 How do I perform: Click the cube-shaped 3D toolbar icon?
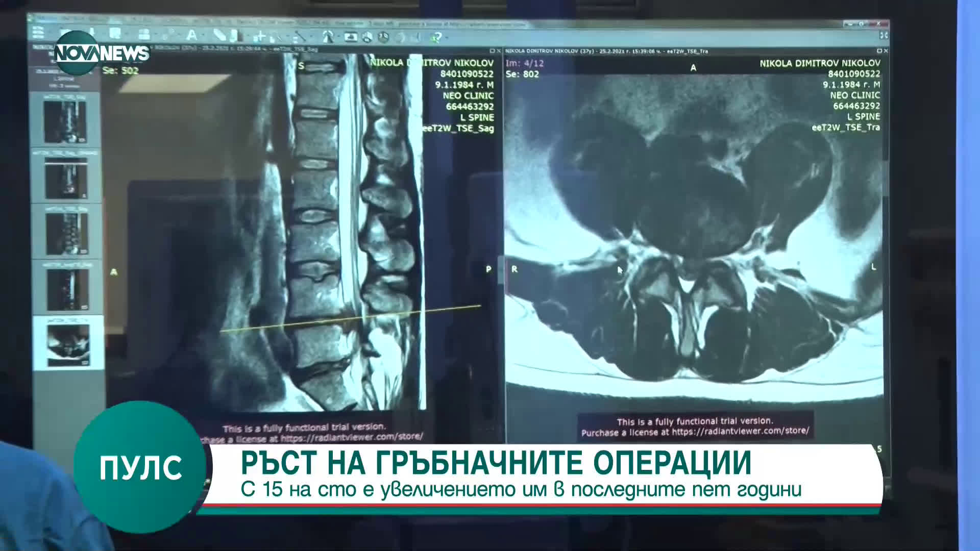click(x=367, y=37)
